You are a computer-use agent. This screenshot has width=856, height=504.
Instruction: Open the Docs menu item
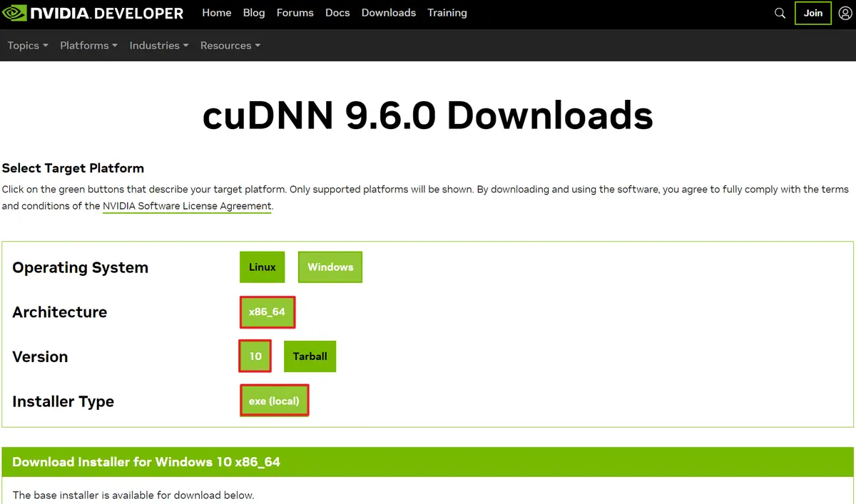pos(337,13)
